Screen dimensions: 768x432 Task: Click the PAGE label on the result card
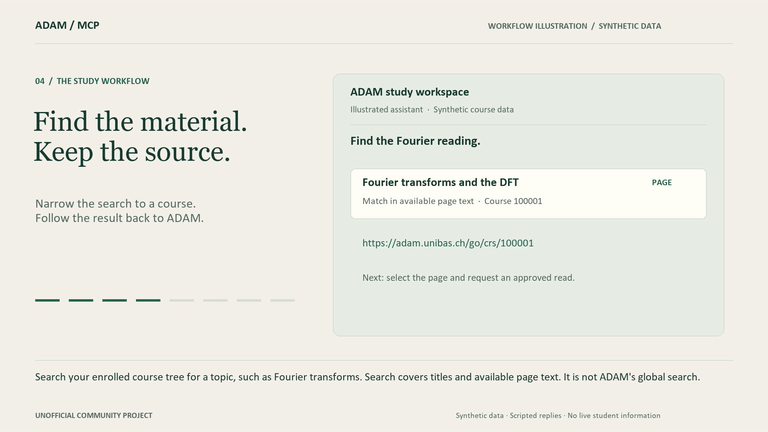661,182
